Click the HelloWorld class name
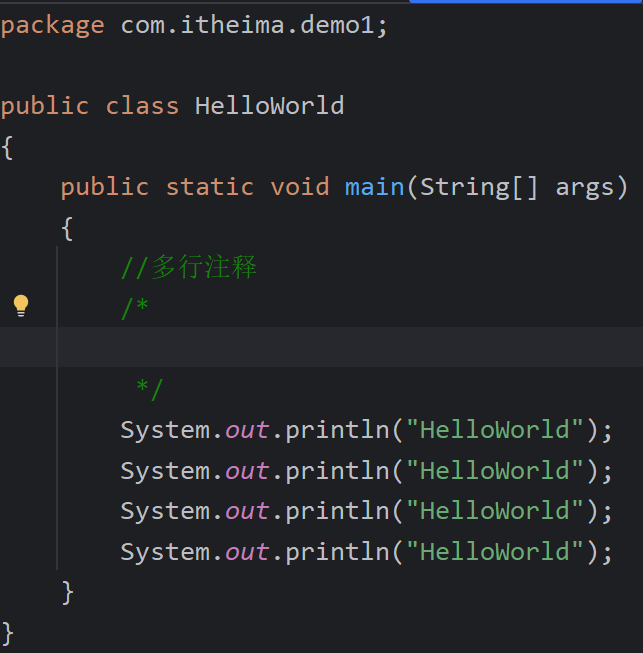 click(269, 106)
